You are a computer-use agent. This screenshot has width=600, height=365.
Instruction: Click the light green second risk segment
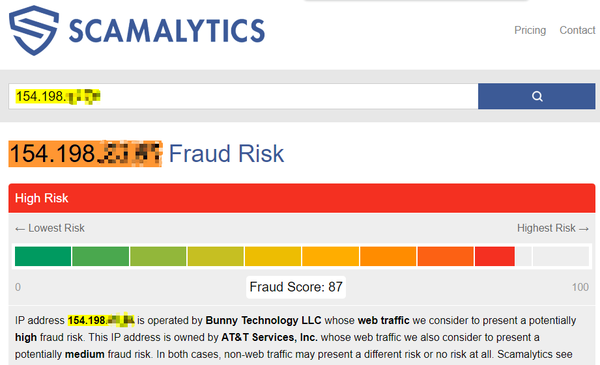coord(100,256)
